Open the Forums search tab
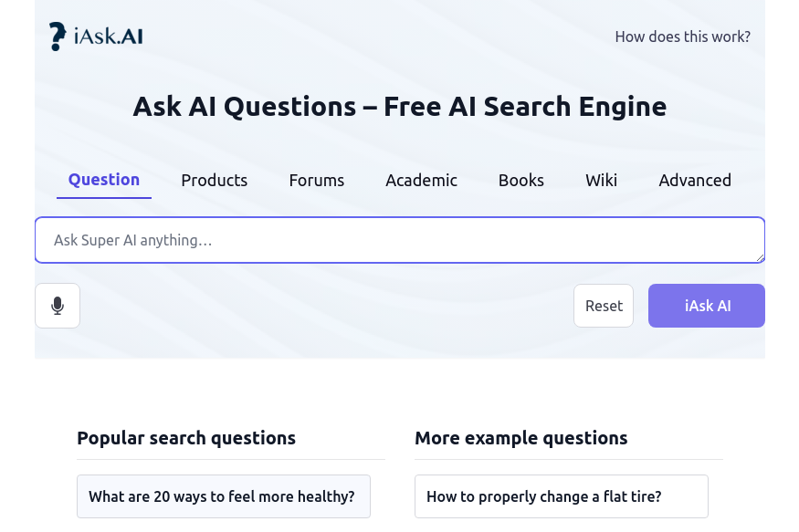 coord(317,180)
